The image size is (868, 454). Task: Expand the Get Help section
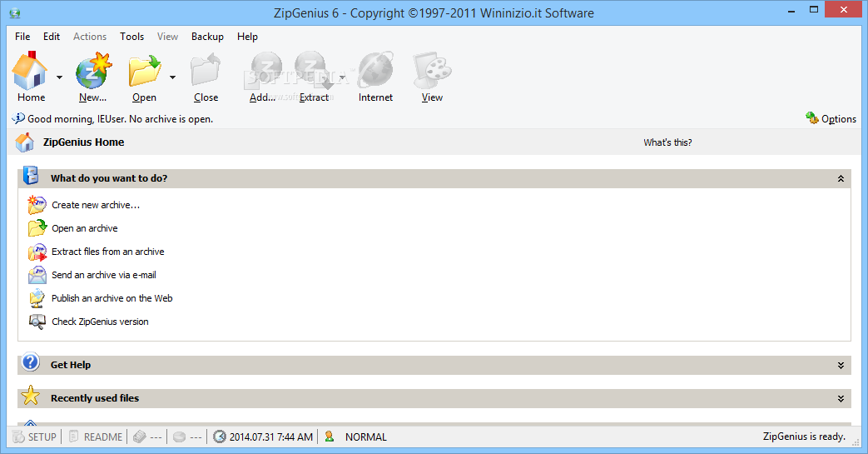[x=841, y=366]
